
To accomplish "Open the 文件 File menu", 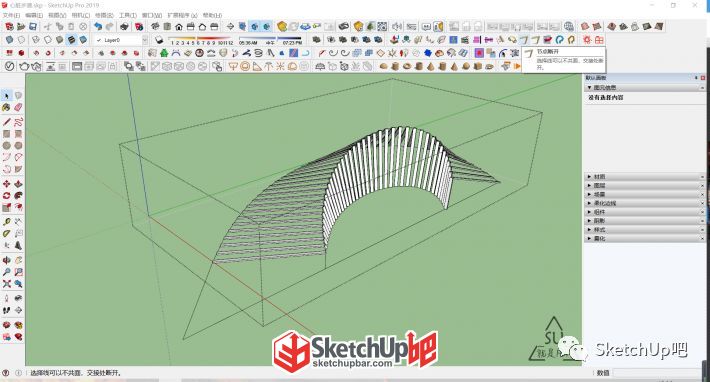I will [12, 15].
